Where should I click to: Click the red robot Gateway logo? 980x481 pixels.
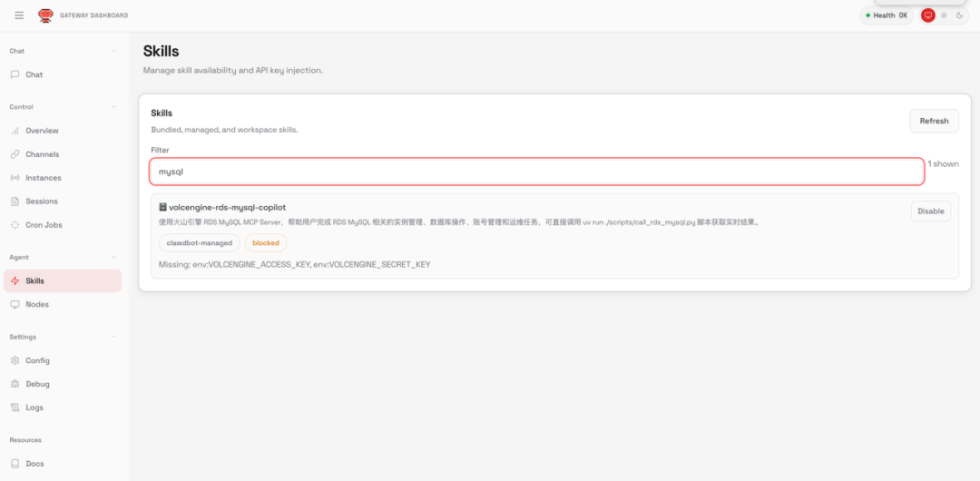45,15
